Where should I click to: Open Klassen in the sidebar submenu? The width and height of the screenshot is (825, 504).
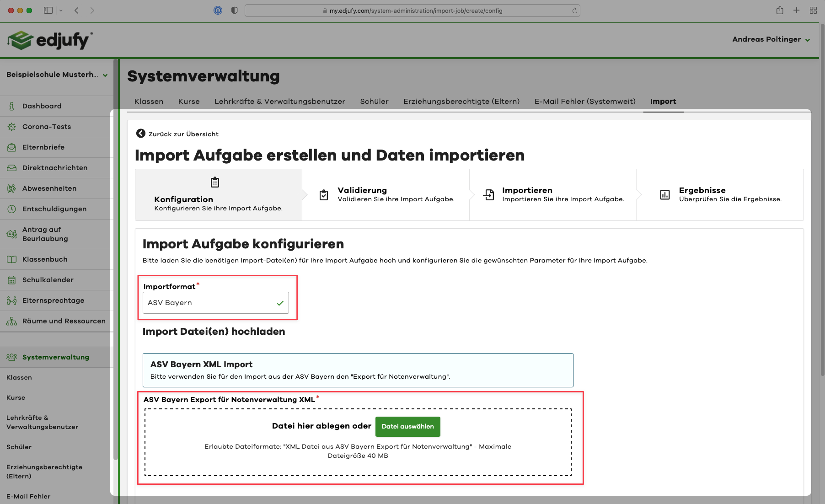[x=19, y=377]
